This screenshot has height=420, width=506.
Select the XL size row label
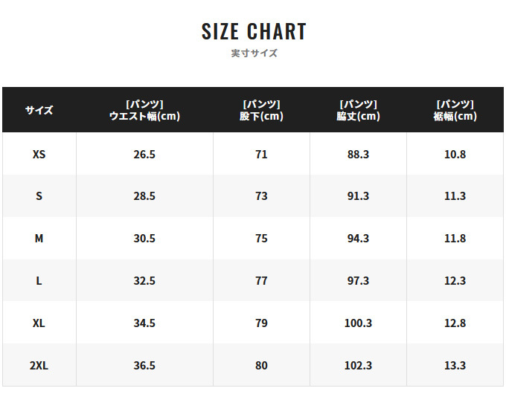(x=39, y=323)
